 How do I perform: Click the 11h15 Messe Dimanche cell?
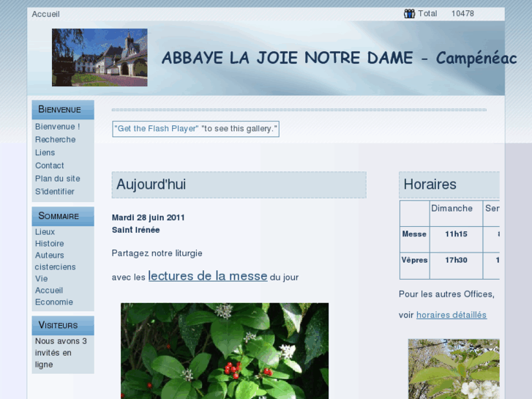point(456,239)
